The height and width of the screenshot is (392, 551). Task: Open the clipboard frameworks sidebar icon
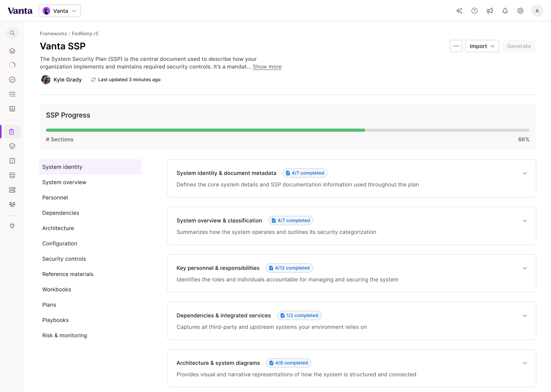[12, 132]
